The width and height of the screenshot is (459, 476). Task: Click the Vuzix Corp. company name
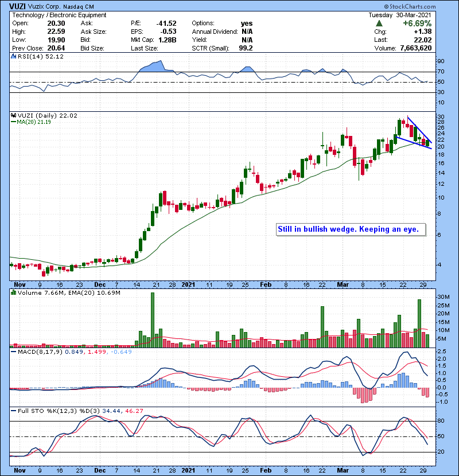tap(44, 6)
